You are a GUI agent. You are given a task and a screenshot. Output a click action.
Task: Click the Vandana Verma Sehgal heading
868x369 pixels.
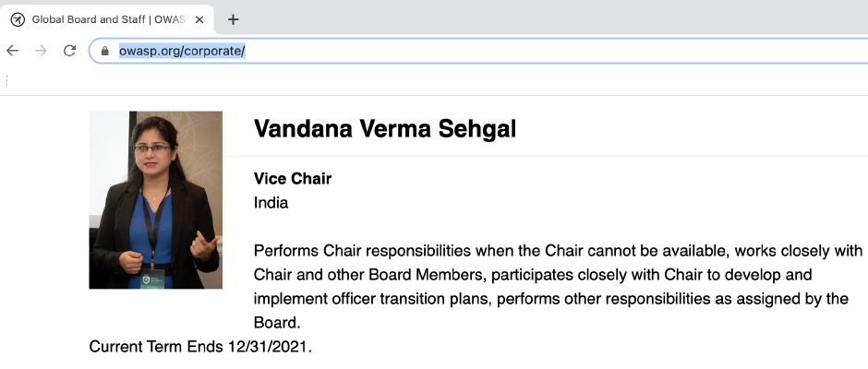pyautogui.click(x=384, y=129)
